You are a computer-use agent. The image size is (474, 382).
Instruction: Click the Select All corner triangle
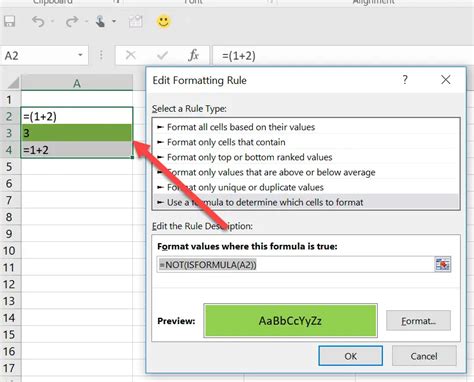tap(13, 83)
